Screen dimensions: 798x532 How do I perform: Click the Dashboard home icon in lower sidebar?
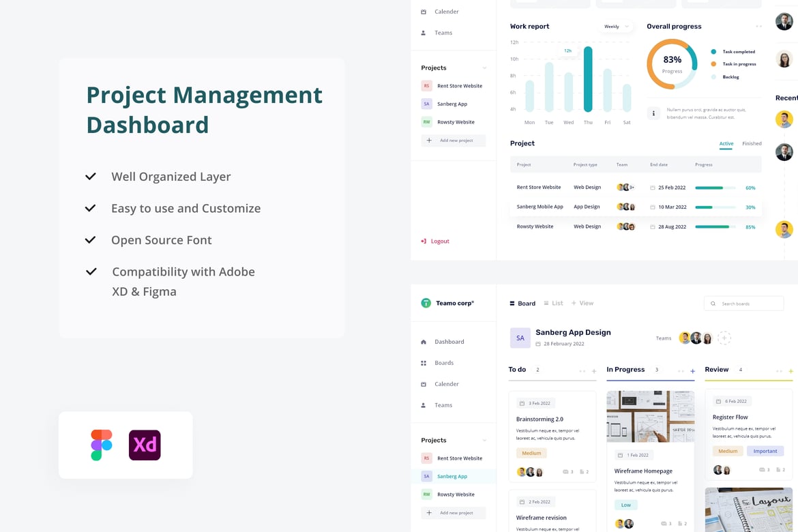point(424,342)
